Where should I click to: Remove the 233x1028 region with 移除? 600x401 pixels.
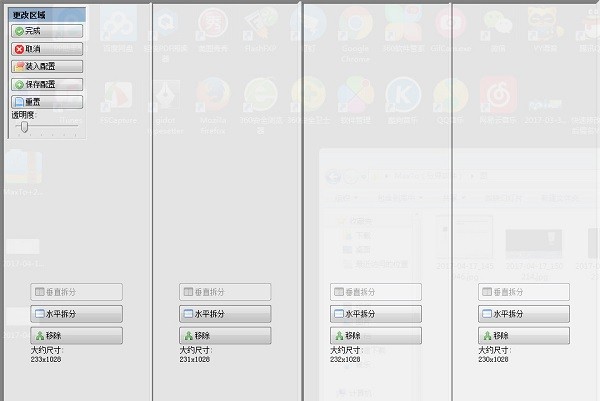[77, 336]
